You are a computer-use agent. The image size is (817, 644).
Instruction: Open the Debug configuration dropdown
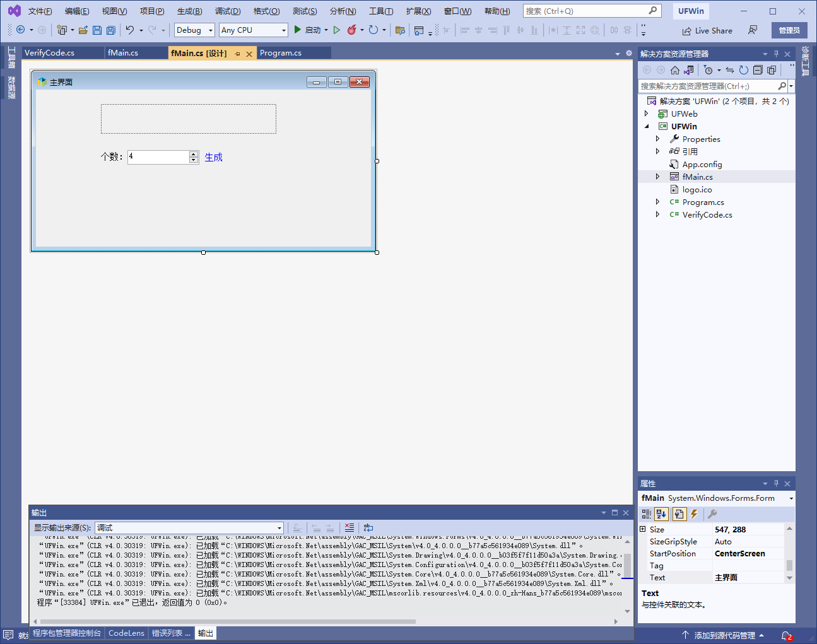[194, 30]
